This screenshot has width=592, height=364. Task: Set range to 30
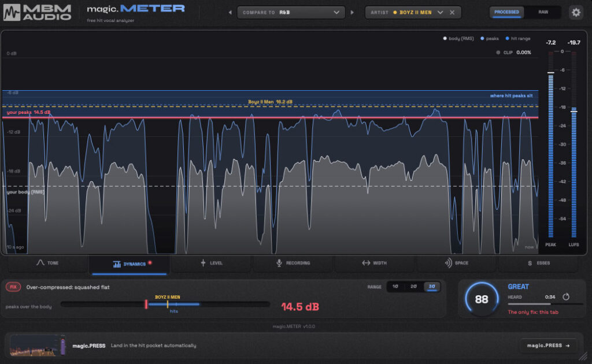tap(431, 287)
